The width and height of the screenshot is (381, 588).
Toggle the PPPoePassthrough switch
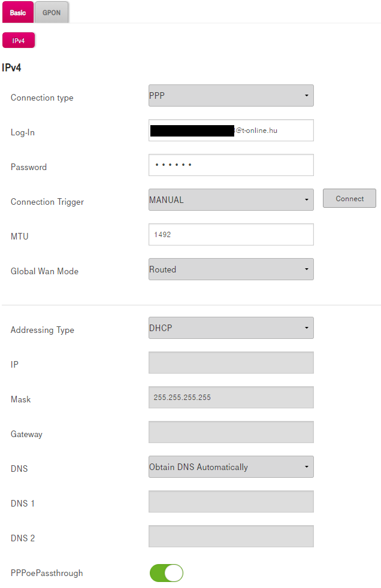(166, 573)
